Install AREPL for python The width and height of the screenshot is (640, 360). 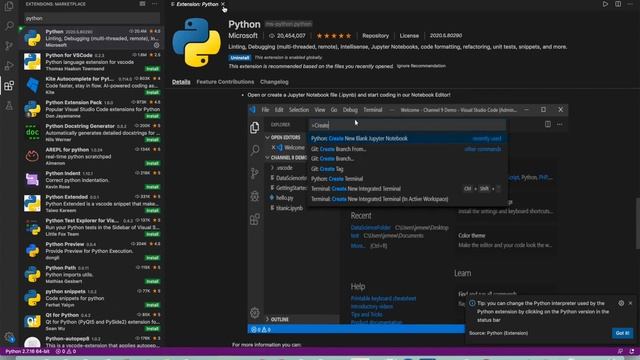tap(152, 163)
